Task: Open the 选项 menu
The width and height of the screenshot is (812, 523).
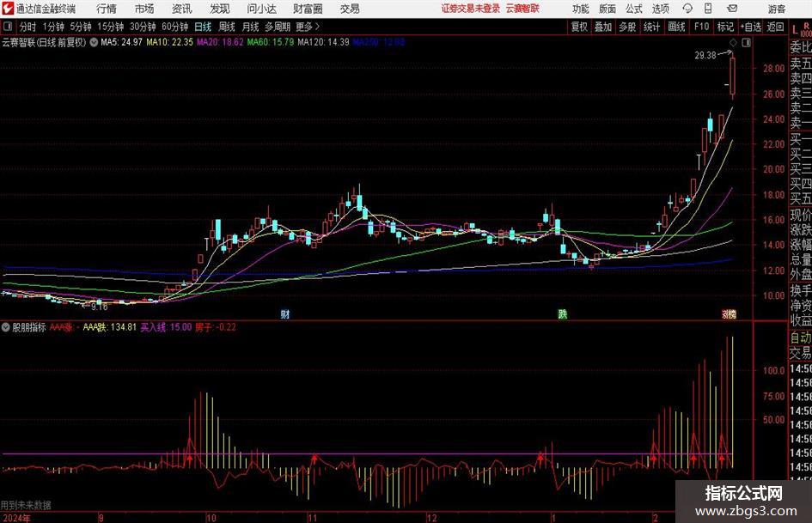Action: click(x=660, y=9)
